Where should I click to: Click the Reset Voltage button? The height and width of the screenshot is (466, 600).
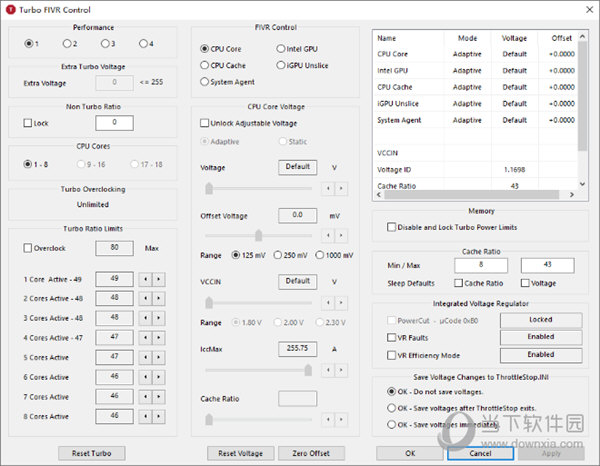coord(240,453)
